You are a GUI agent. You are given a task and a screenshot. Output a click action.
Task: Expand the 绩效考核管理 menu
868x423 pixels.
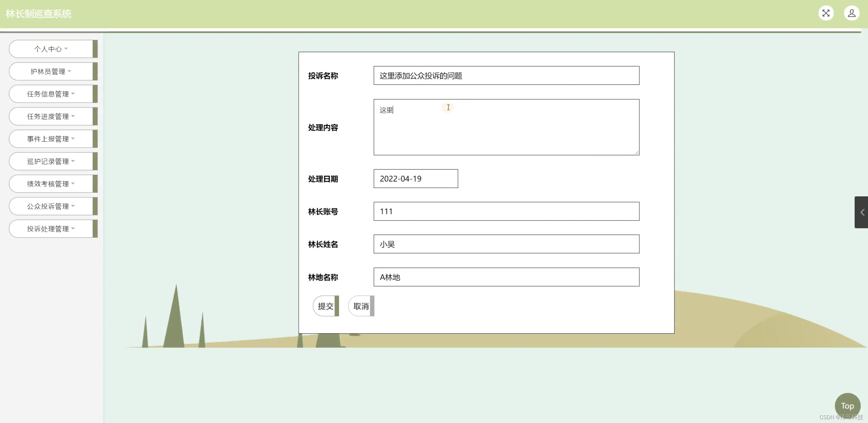[x=51, y=184]
